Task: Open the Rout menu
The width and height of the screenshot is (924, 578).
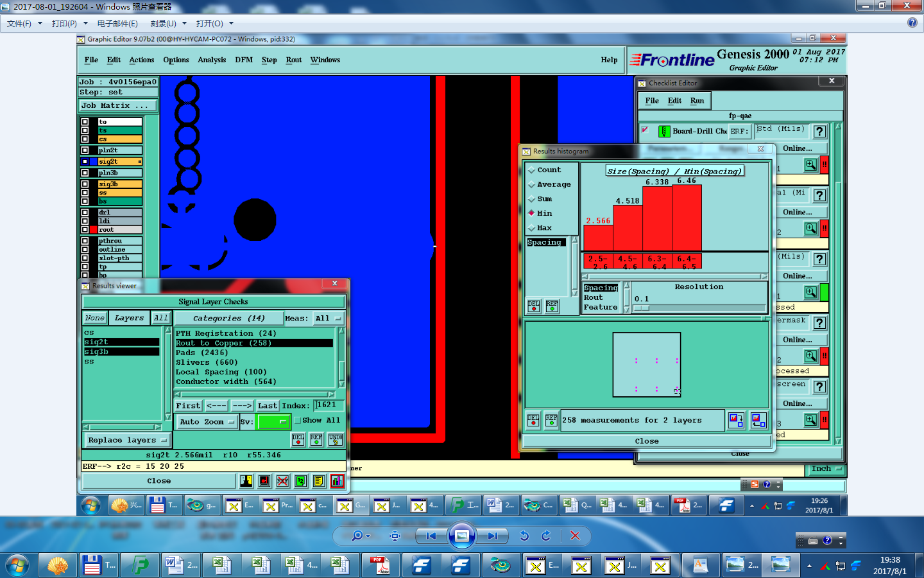Action: pyautogui.click(x=294, y=60)
